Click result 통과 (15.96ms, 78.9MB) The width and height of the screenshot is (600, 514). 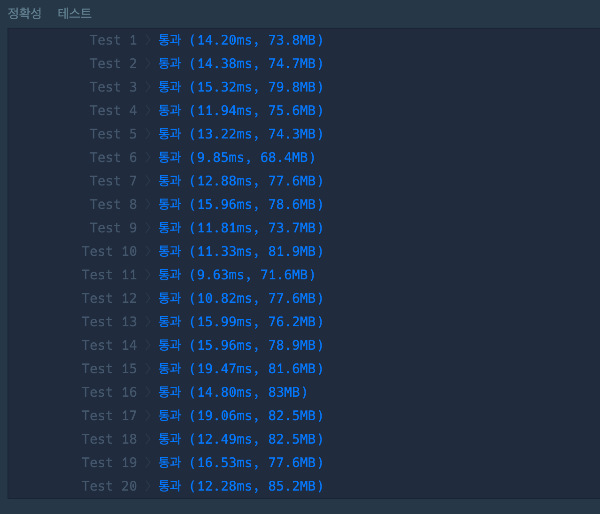pos(241,345)
